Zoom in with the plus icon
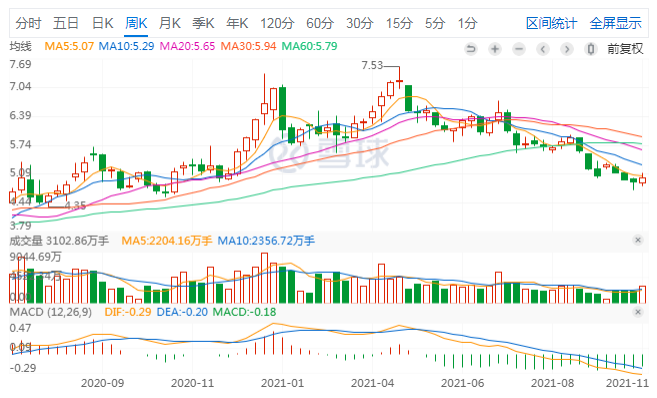This screenshot has width=657, height=398. click(495, 49)
